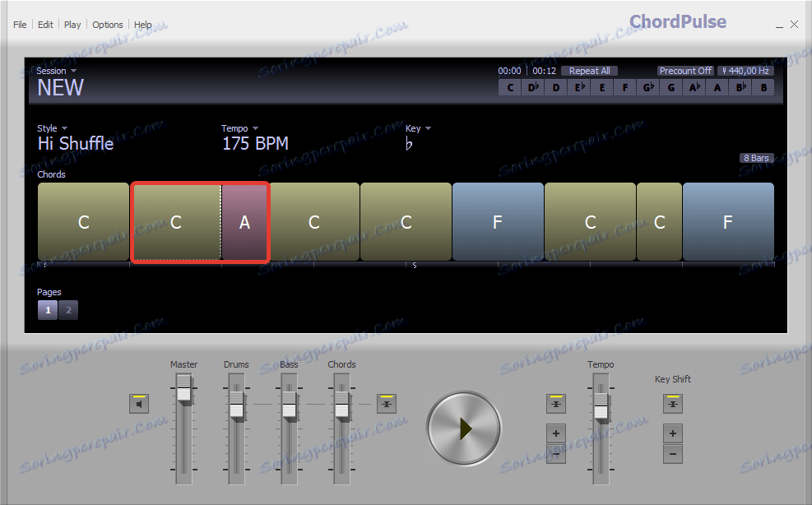Open the Help menu

point(142,25)
